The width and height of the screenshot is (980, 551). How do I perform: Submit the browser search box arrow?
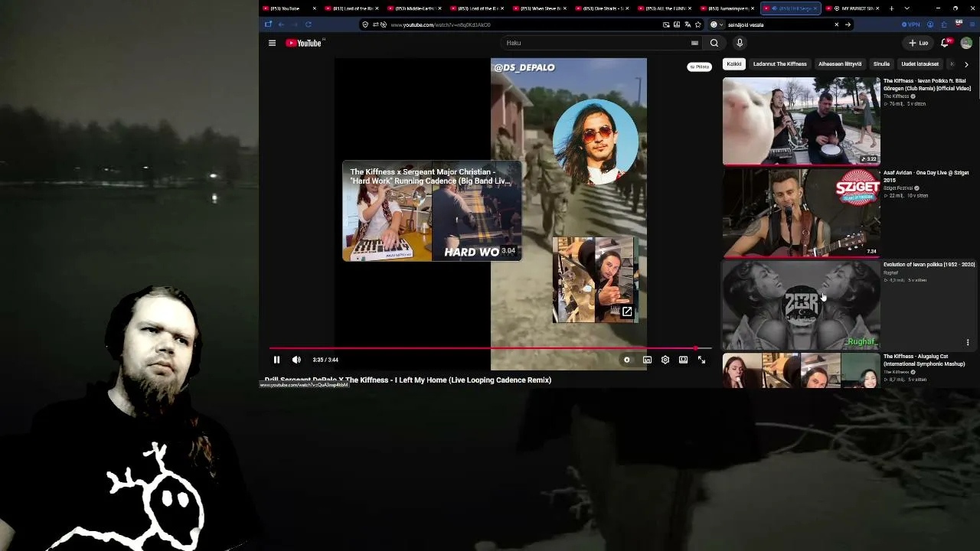coord(848,24)
